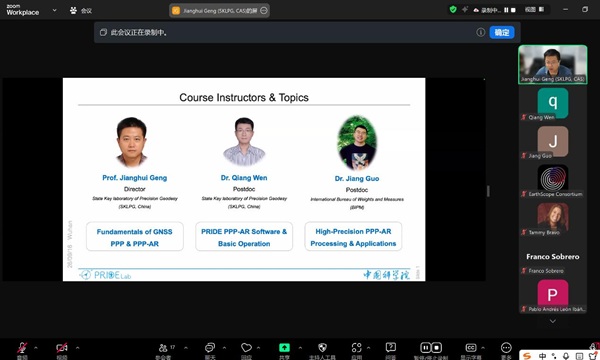Screen dimensions: 600x360
Task: Expand the arrow next to Reactions
Action: click(x=259, y=348)
